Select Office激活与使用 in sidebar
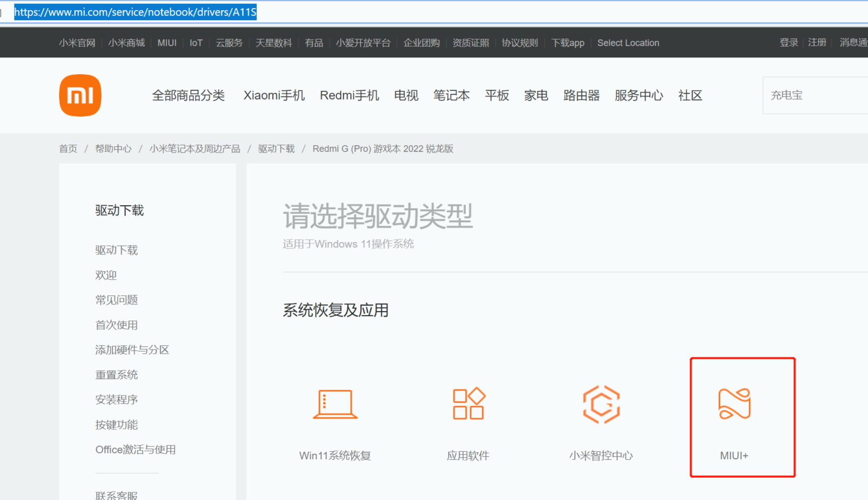This screenshot has width=868, height=500. tap(136, 450)
